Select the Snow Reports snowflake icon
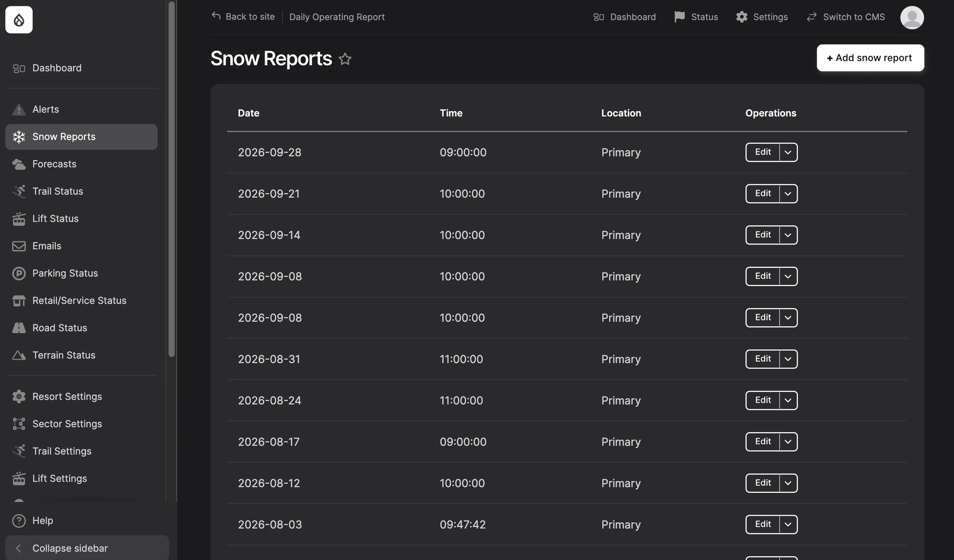The width and height of the screenshot is (954, 560). coord(19,137)
